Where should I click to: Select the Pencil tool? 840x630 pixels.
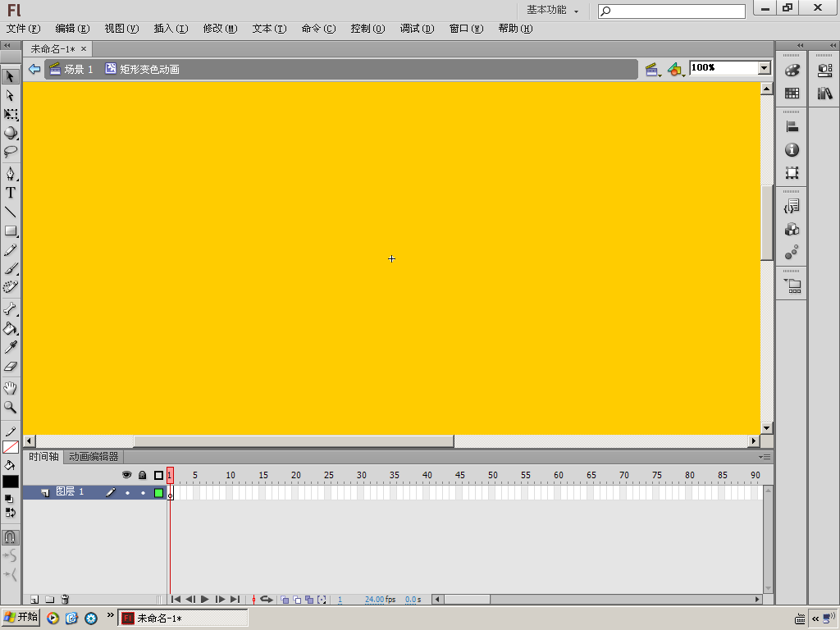(10, 250)
